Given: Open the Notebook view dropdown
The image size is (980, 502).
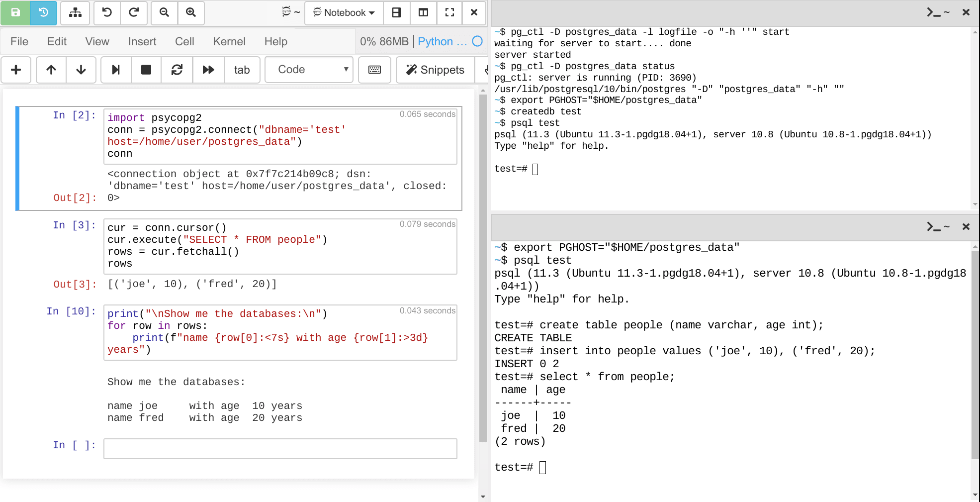Looking at the screenshot, I should 343,13.
